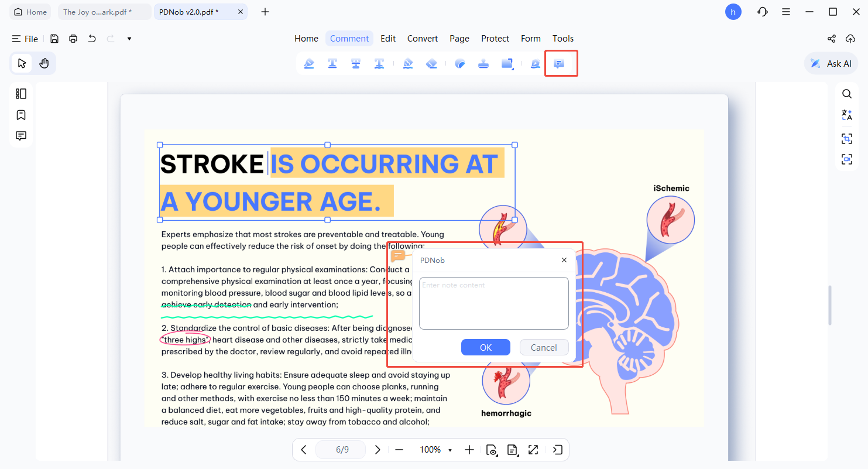This screenshot has width=868, height=469.
Task: Click the search icon in right sidebar
Action: pyautogui.click(x=846, y=94)
